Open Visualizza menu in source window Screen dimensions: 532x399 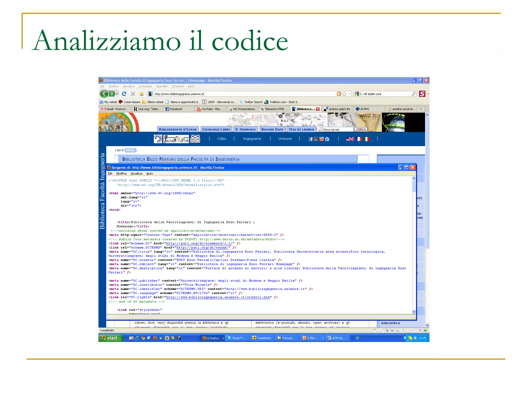[x=136, y=174]
